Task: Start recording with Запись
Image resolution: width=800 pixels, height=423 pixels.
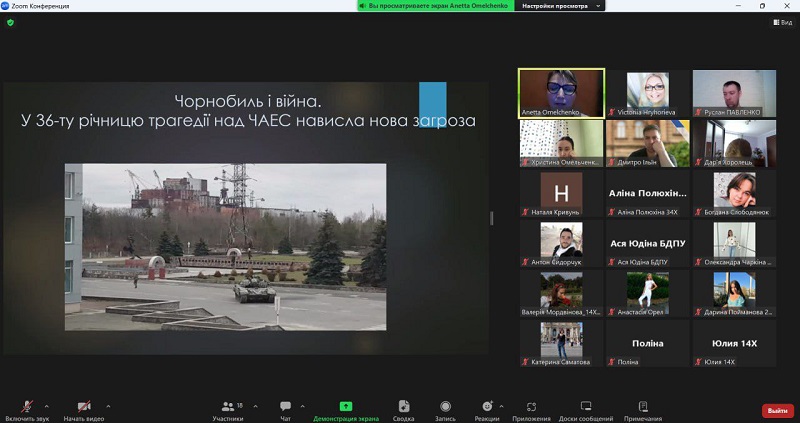Action: coord(446,408)
